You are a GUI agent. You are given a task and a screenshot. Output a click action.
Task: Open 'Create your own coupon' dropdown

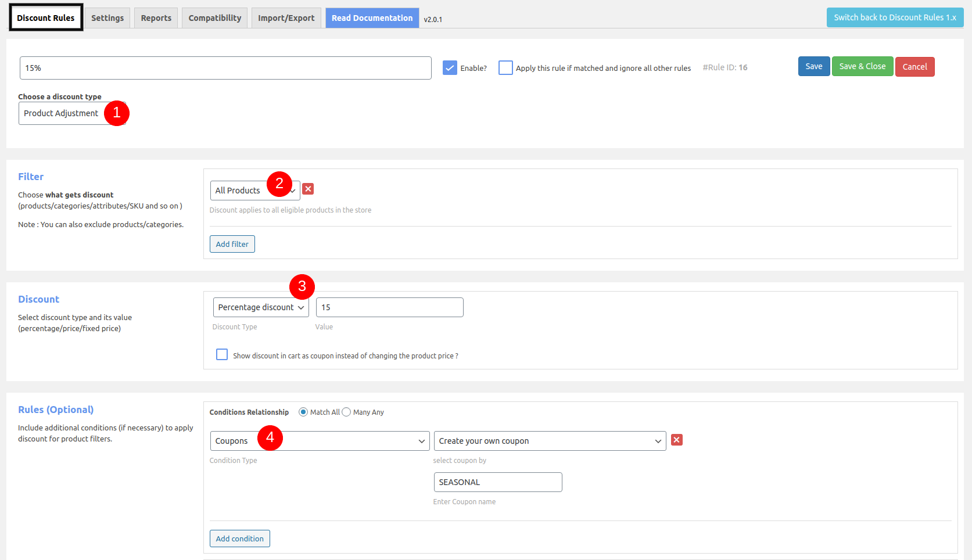[x=550, y=441]
